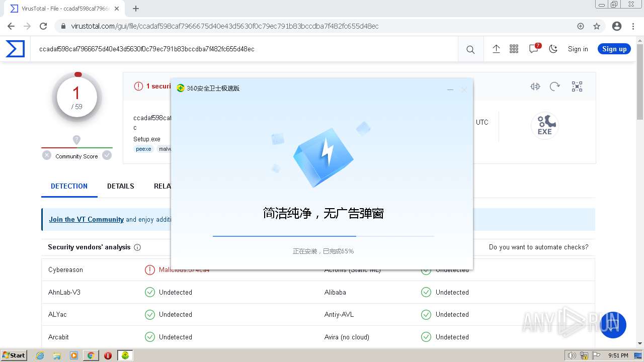Image resolution: width=644 pixels, height=362 pixels.
Task: Click the red Opera-style taskbar icon
Action: click(x=108, y=355)
